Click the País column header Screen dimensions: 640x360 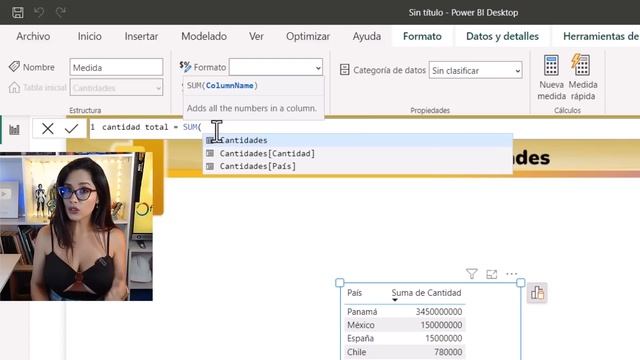pos(354,293)
